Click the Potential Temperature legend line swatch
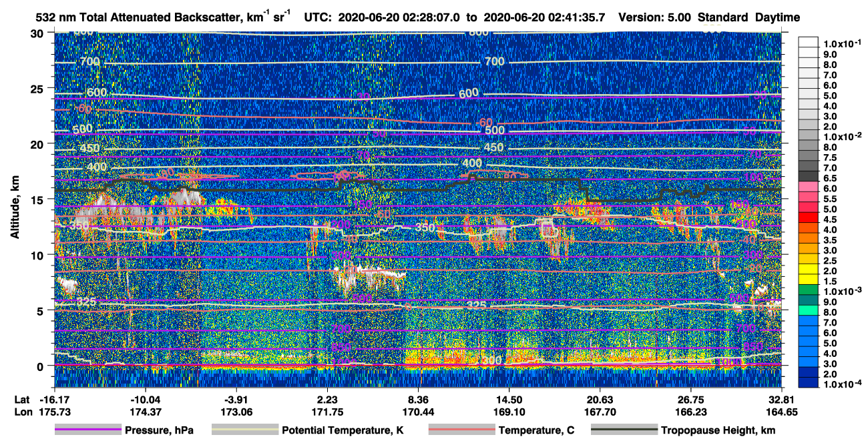 [x=245, y=430]
